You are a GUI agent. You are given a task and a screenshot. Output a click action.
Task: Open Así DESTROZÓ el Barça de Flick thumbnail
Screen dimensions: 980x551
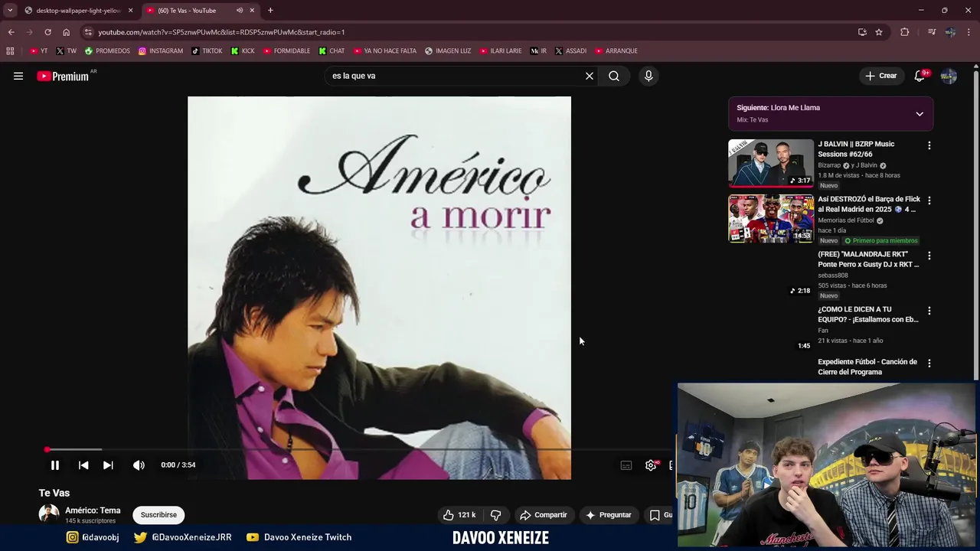770,218
